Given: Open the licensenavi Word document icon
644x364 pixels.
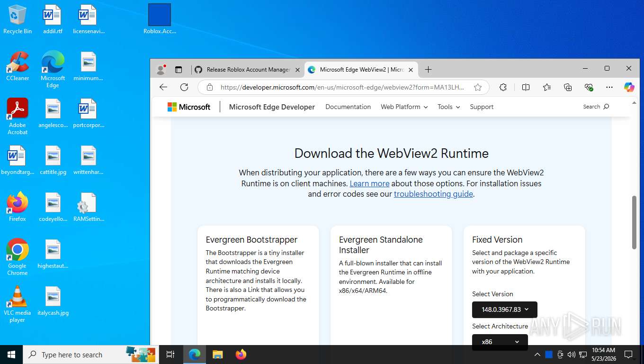Looking at the screenshot, I should (x=89, y=19).
